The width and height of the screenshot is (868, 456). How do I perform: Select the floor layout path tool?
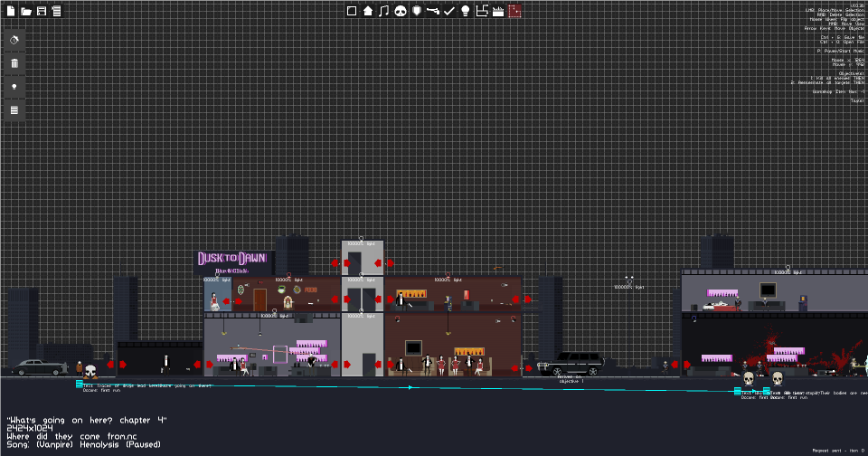click(x=482, y=11)
